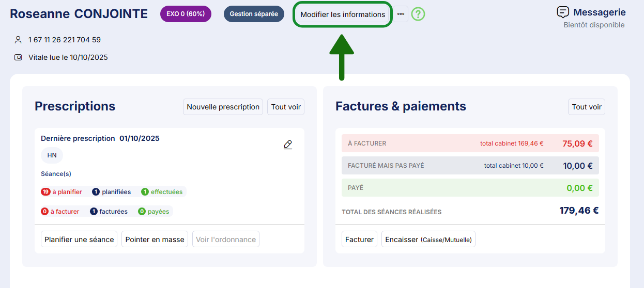644x288 pixels.
Task: Open the Messagerie chat bubble icon
Action: click(563, 12)
